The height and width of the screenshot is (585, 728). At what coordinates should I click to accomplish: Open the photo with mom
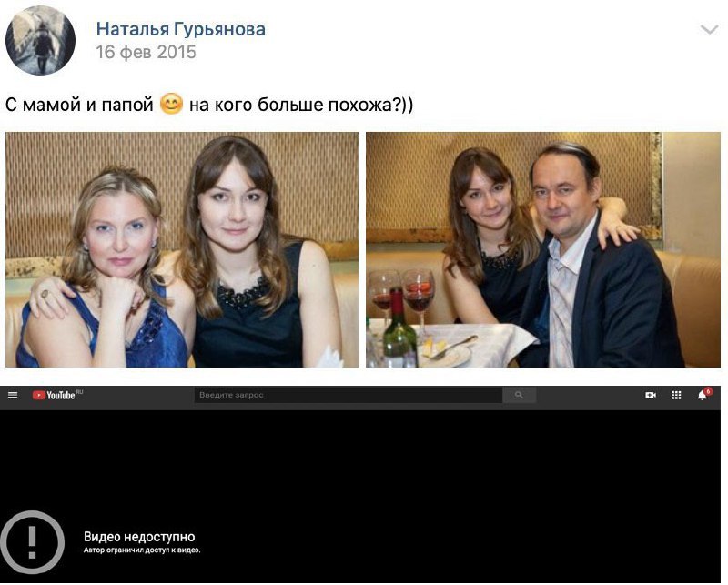tap(182, 250)
